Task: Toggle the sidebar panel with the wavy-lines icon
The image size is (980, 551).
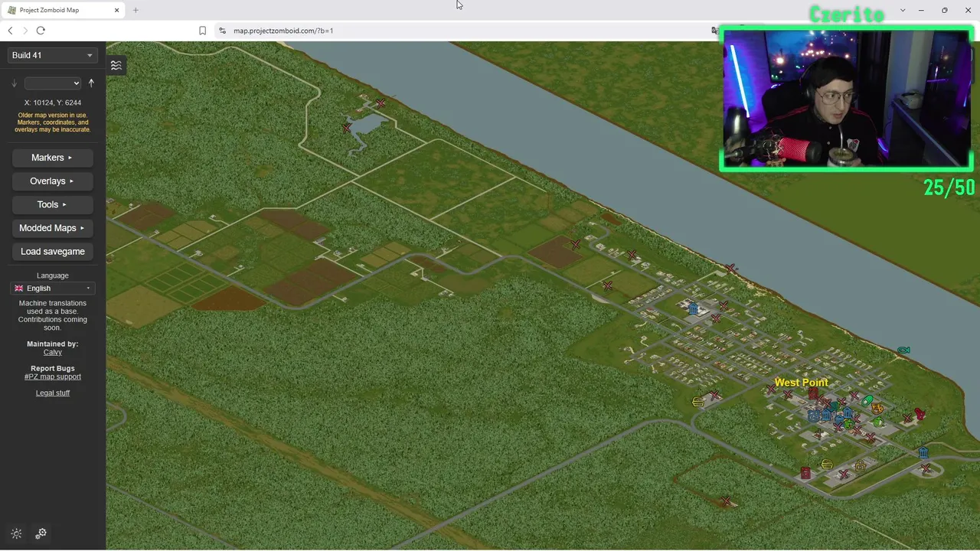Action: coord(116,65)
